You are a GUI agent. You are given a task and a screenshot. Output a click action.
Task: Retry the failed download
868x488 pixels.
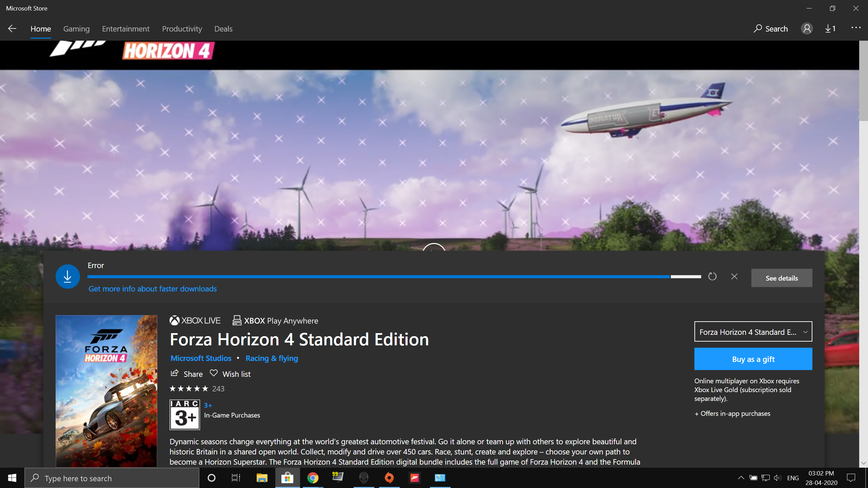click(x=712, y=277)
